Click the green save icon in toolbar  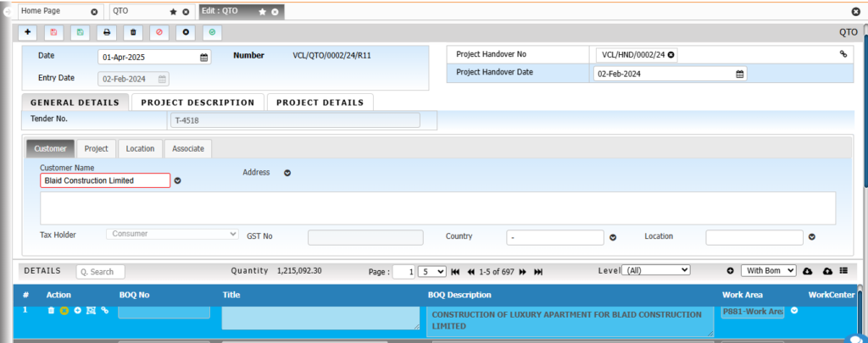coord(80,32)
